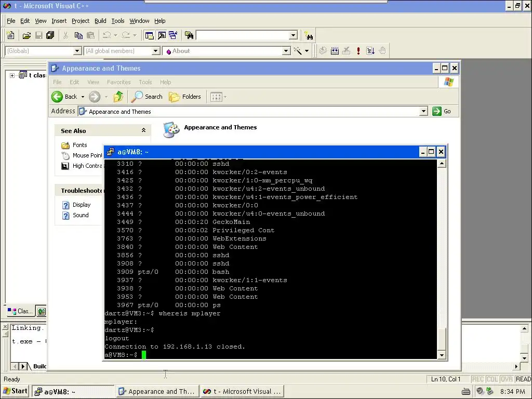Open the Address bar dropdown arrow
The width and height of the screenshot is (532, 399).
423,111
